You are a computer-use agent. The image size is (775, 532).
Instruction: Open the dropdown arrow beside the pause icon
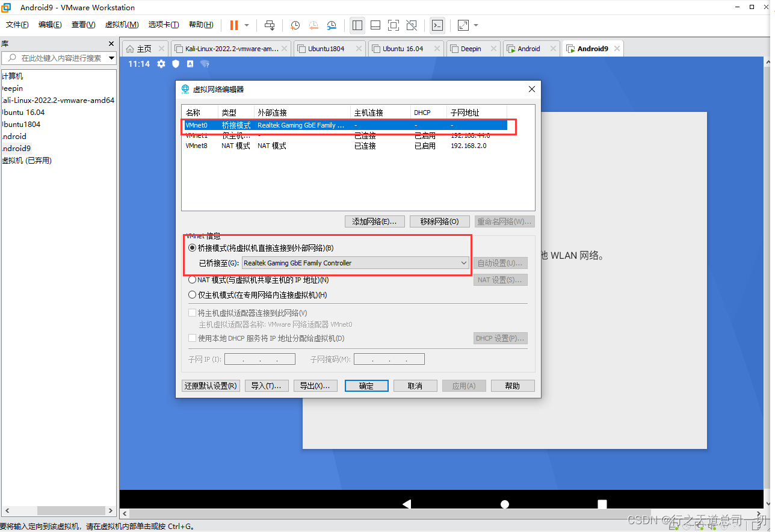click(247, 25)
